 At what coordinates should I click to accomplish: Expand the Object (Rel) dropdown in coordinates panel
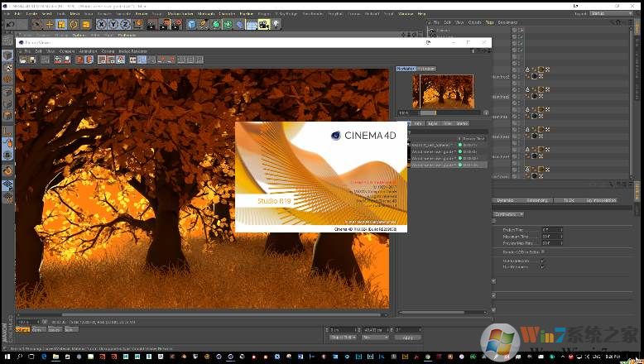344,338
